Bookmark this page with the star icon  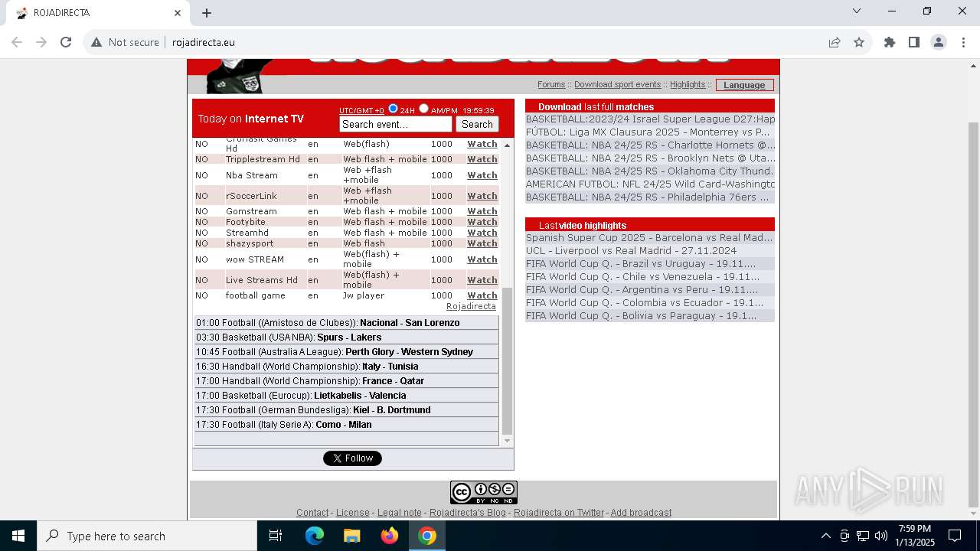859,42
